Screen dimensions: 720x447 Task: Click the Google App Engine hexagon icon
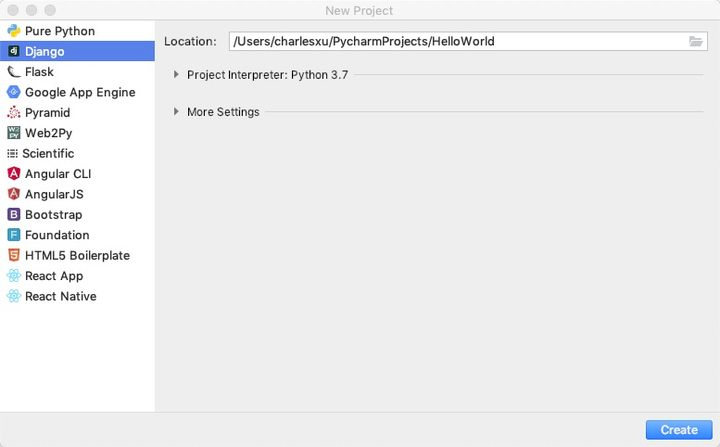(x=14, y=92)
